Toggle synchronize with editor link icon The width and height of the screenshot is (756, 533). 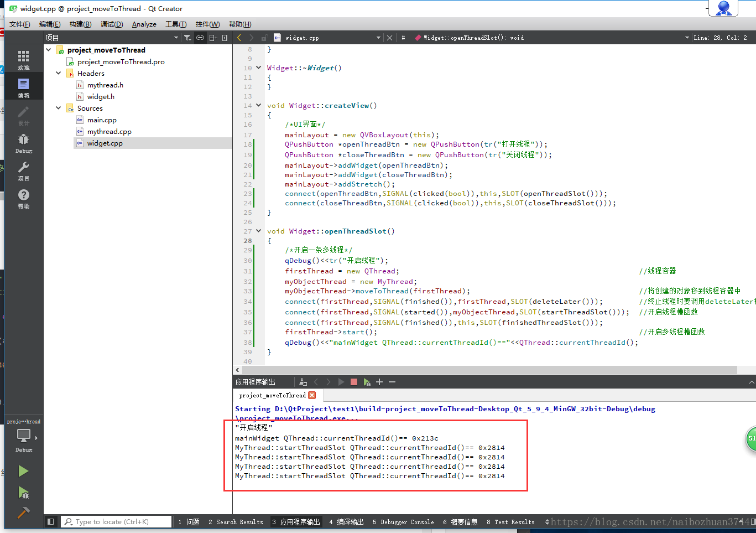[x=200, y=38]
